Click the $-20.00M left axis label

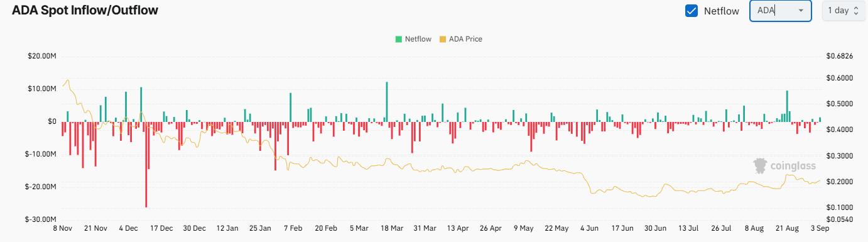[x=41, y=187]
